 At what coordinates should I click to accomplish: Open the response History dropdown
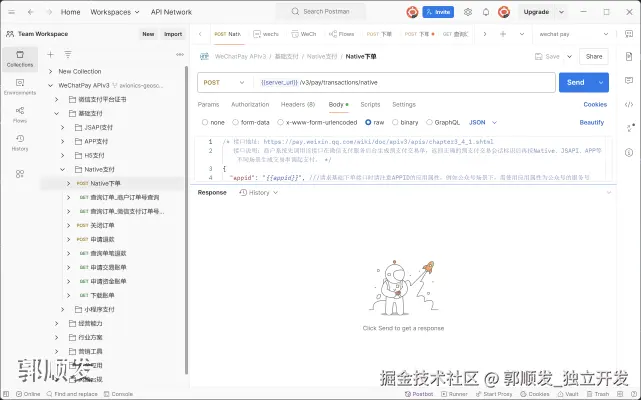tap(258, 193)
